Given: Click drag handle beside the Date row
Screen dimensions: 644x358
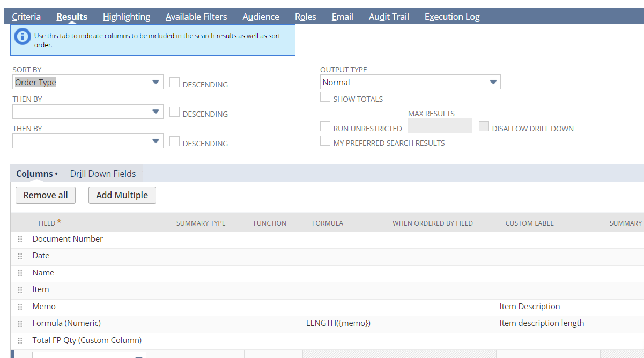Looking at the screenshot, I should [20, 256].
